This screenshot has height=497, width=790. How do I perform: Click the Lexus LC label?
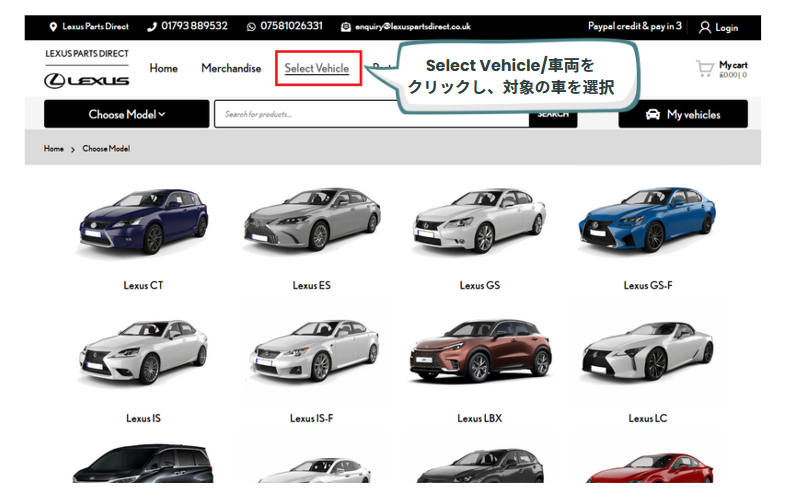[x=648, y=418]
